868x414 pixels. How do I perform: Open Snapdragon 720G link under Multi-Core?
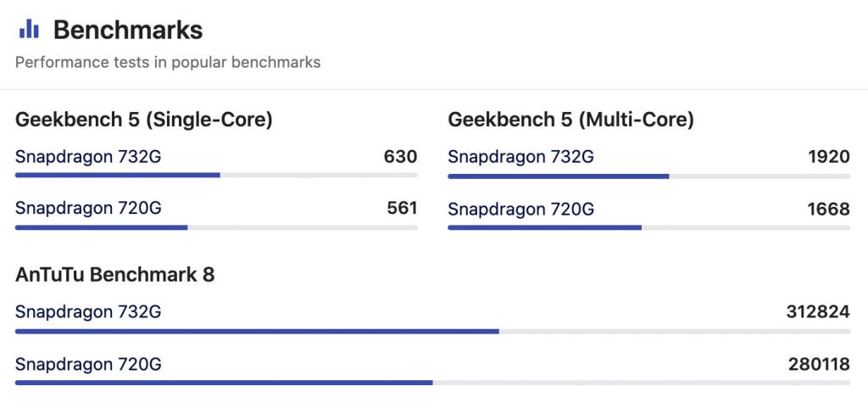tap(520, 208)
